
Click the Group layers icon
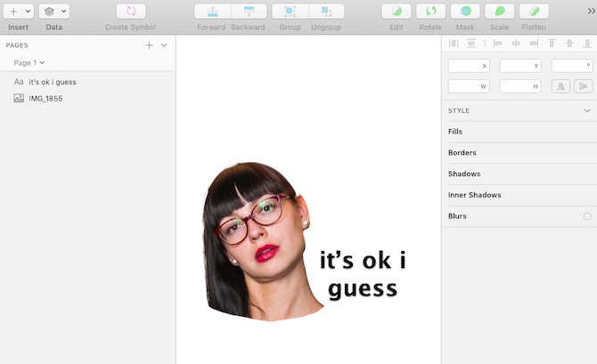point(290,12)
